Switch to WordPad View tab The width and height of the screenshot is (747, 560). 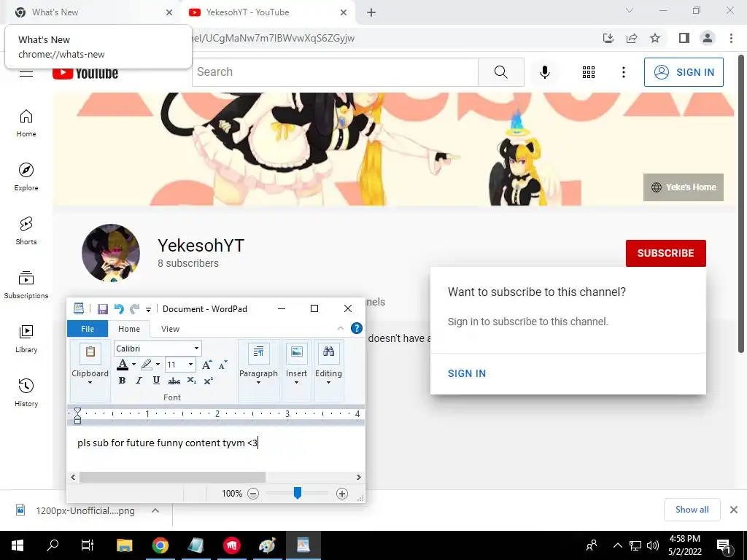click(170, 329)
